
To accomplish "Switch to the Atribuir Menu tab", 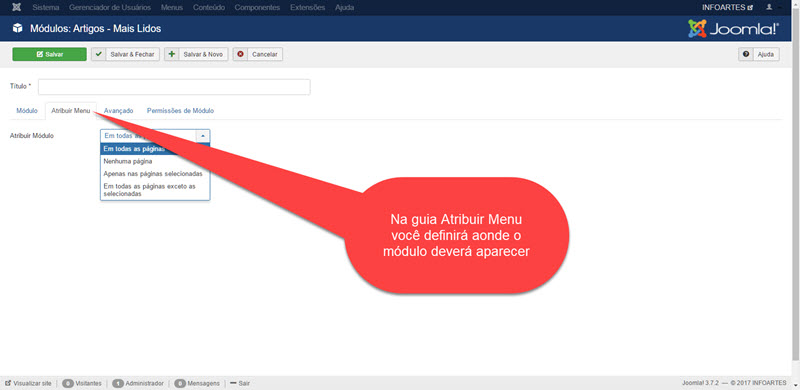I will [70, 110].
